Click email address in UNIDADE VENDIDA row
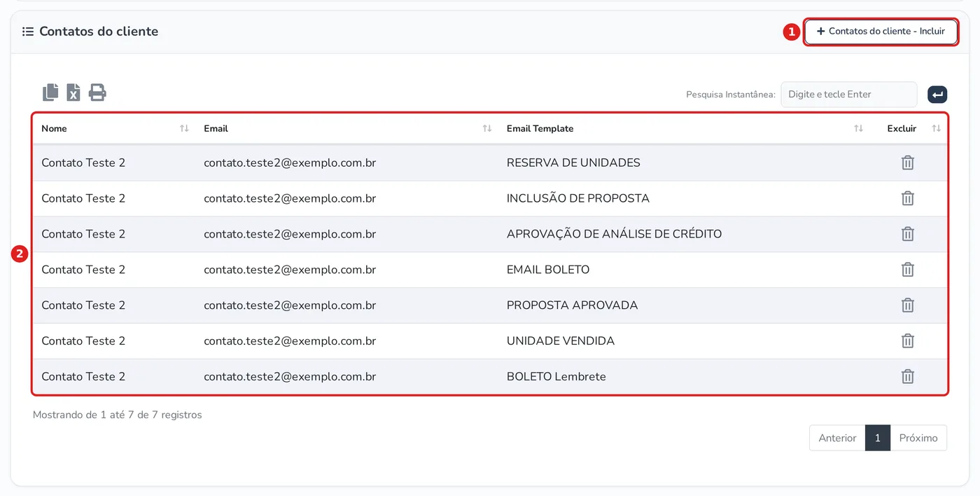Image resolution: width=980 pixels, height=496 pixels. [290, 341]
